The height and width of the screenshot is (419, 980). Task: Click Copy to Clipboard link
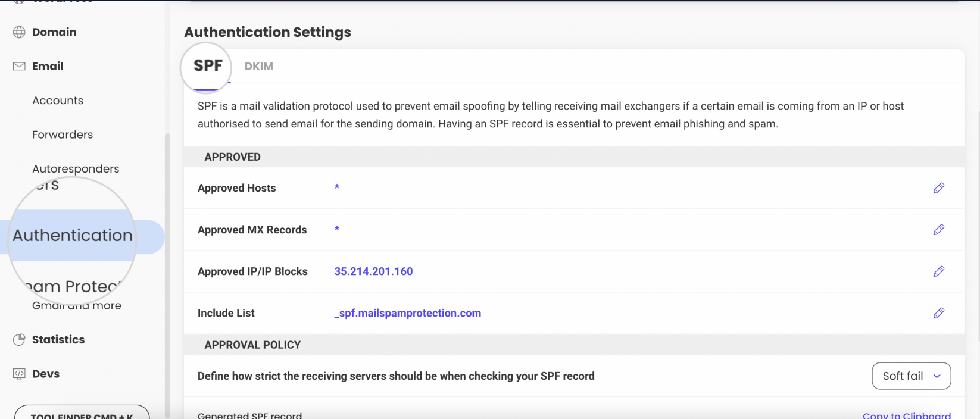tap(907, 415)
